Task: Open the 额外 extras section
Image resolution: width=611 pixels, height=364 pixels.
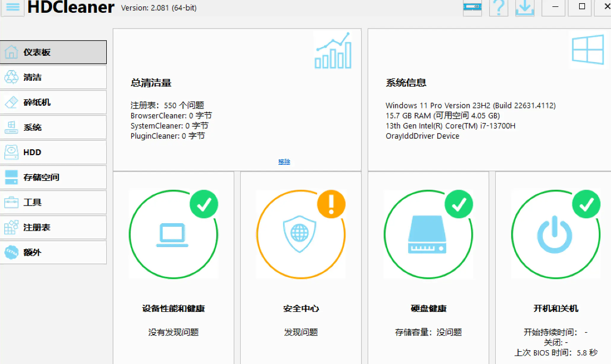Action: click(53, 252)
